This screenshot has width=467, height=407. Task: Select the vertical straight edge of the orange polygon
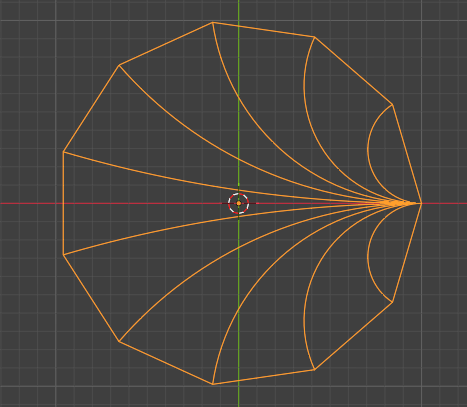(x=63, y=203)
